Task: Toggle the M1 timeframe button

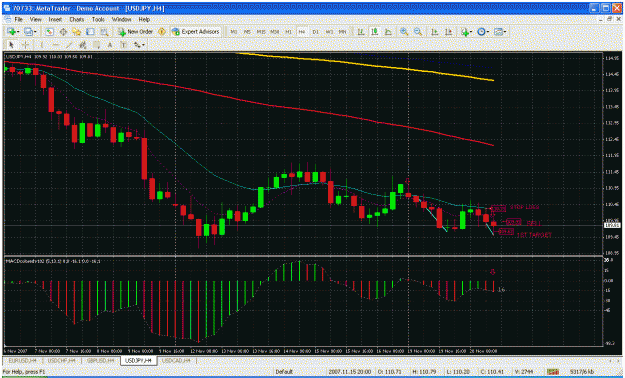Action: [x=234, y=32]
